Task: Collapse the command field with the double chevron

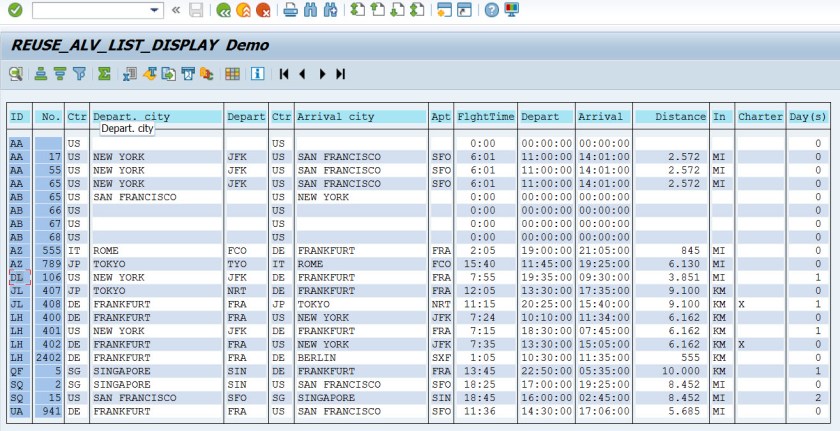Action: click(176, 10)
